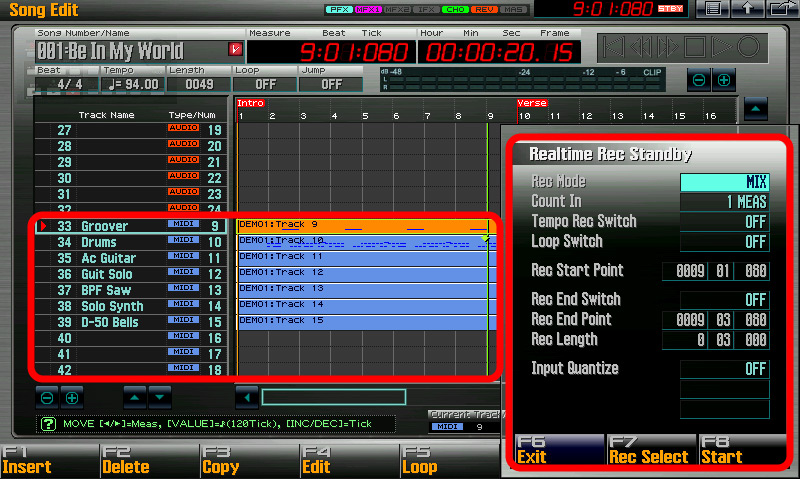800x479 pixels.
Task: Zoom out track height with lower minus icon
Action: click(x=47, y=398)
